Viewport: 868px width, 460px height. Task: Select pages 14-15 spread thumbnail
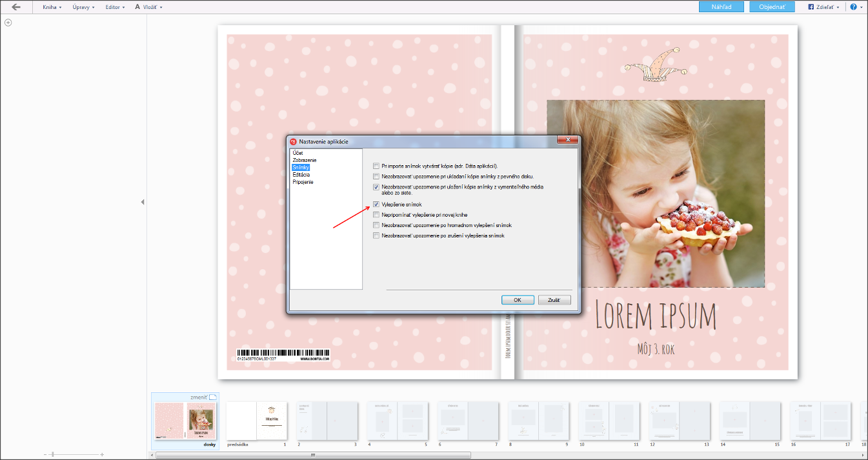click(x=750, y=421)
